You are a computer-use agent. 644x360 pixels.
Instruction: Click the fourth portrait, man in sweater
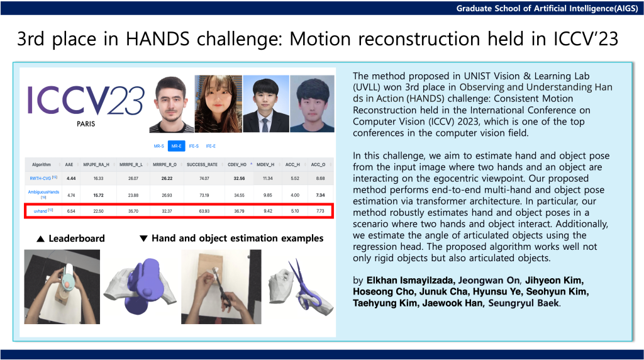pyautogui.click(x=313, y=104)
